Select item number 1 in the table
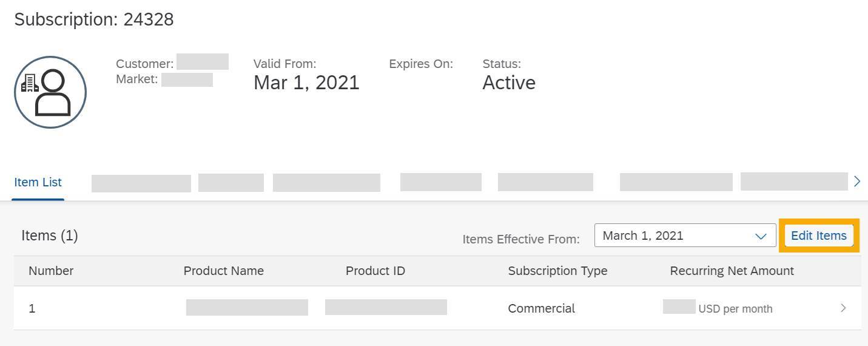The width and height of the screenshot is (868, 346). point(32,308)
